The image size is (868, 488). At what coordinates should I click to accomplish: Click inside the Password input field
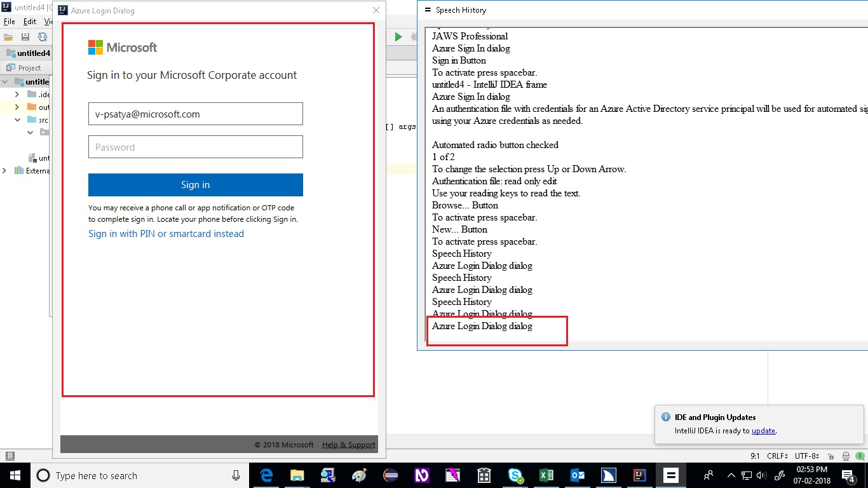click(x=195, y=147)
